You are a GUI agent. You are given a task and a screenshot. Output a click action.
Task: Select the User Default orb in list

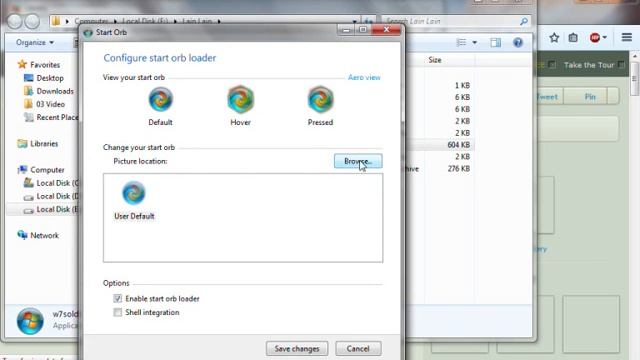click(x=134, y=201)
